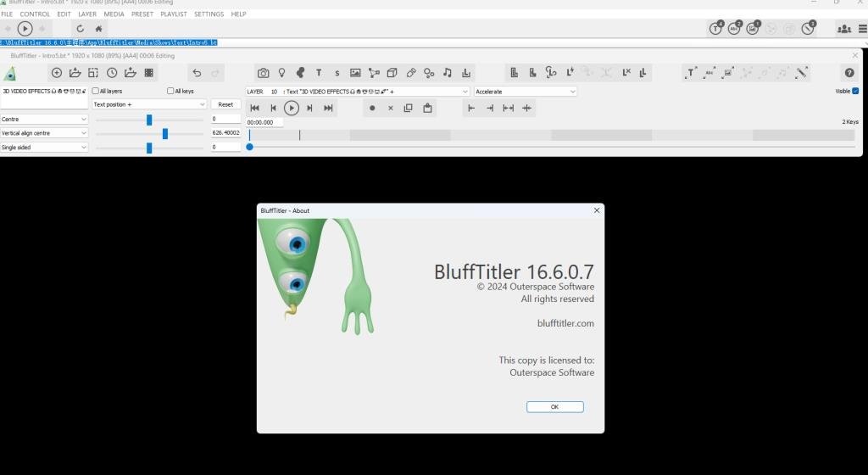This screenshot has width=868, height=475.
Task: Open the Accelerate easing dropdown
Action: tap(526, 92)
